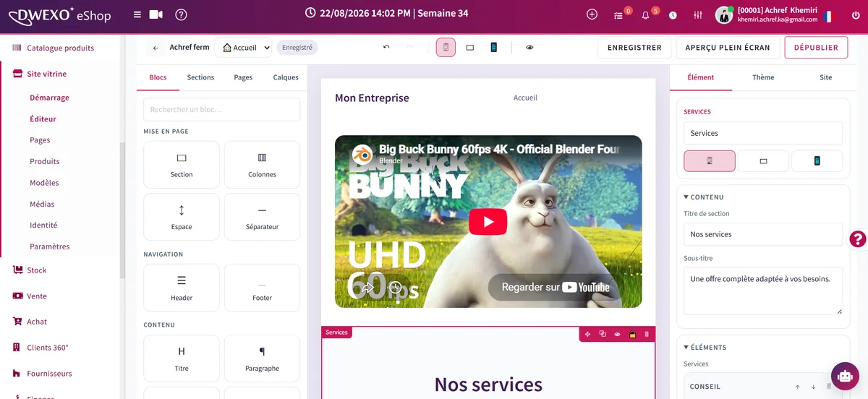This screenshot has width=868, height=399.
Task: Add a Titre content block
Action: [182, 359]
